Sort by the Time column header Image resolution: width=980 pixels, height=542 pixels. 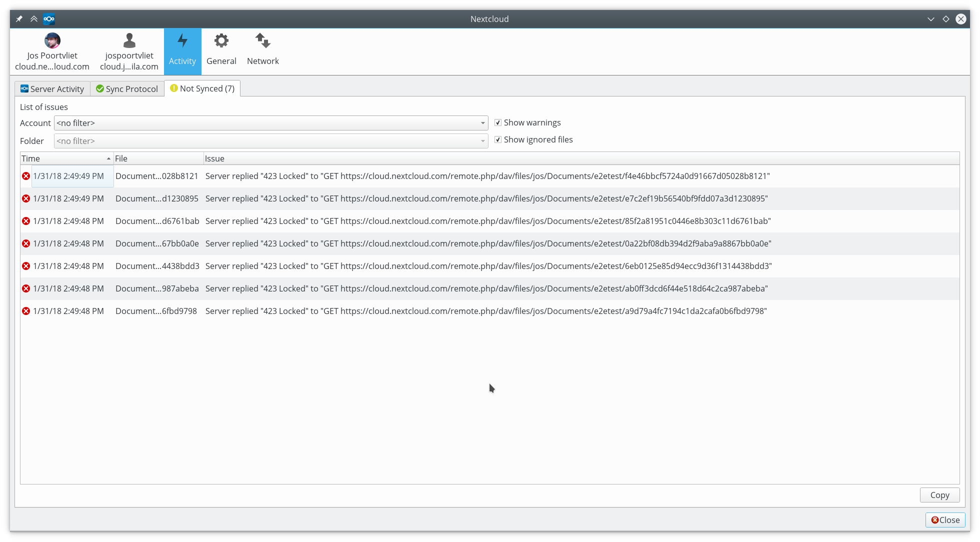coord(67,158)
